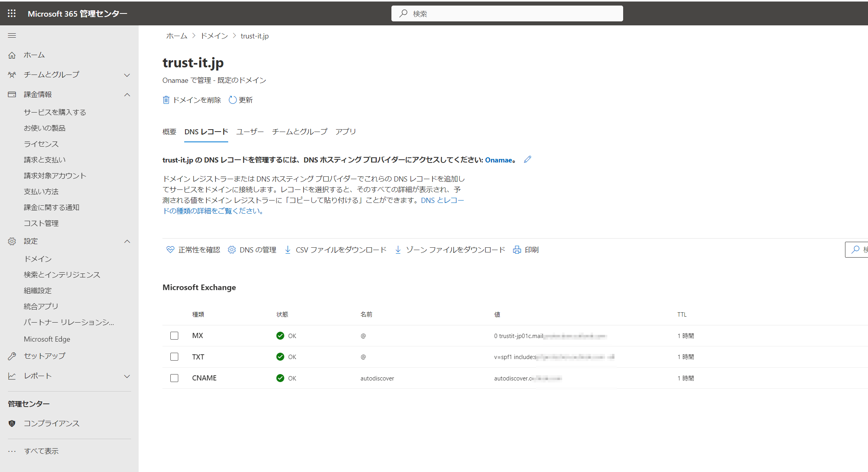This screenshot has height=472, width=868.
Task: Check the TXT record checkbox
Action: [174, 357]
